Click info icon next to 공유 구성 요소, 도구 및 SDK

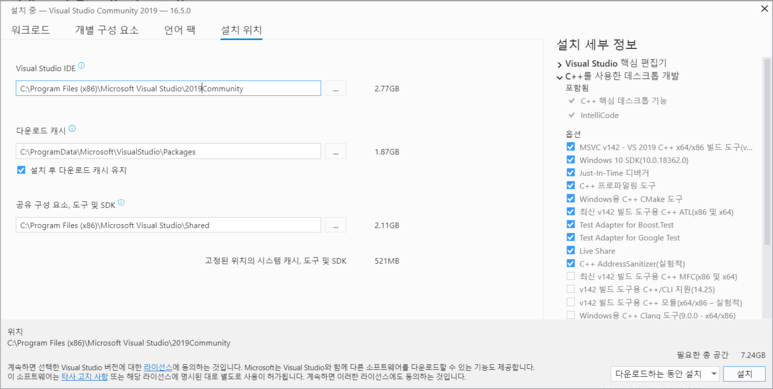(x=121, y=203)
